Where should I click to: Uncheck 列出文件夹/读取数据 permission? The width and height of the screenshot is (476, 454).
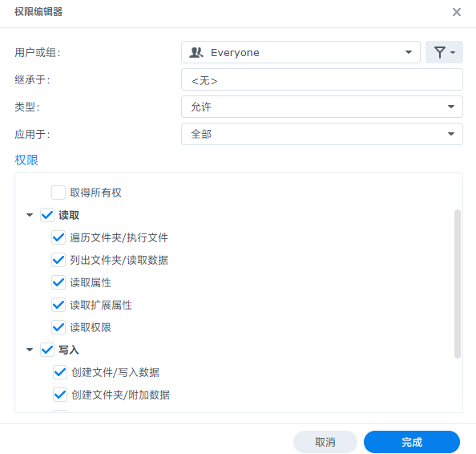coord(58,260)
